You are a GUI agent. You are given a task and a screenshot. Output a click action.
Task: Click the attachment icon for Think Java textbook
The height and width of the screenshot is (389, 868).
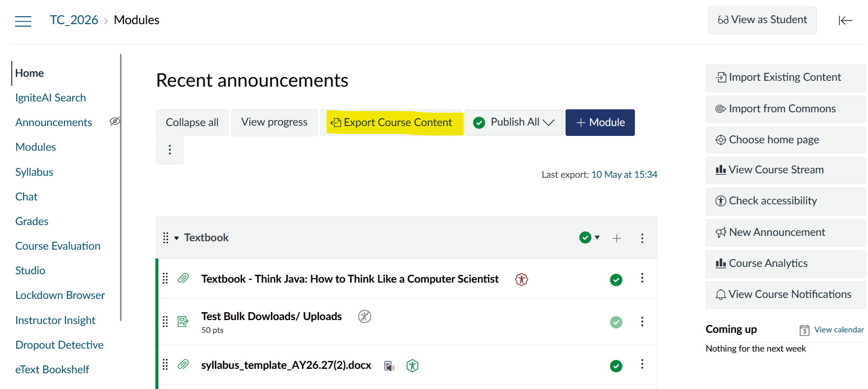coord(183,279)
